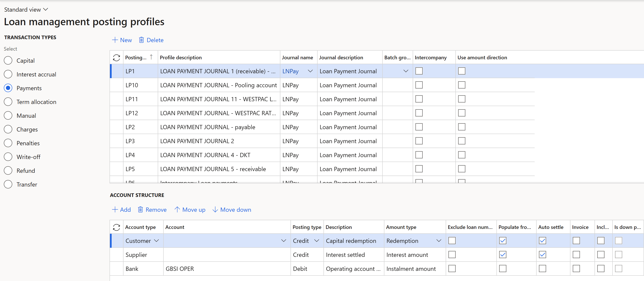
Task: Select Write-off transaction type
Action: coord(8,157)
